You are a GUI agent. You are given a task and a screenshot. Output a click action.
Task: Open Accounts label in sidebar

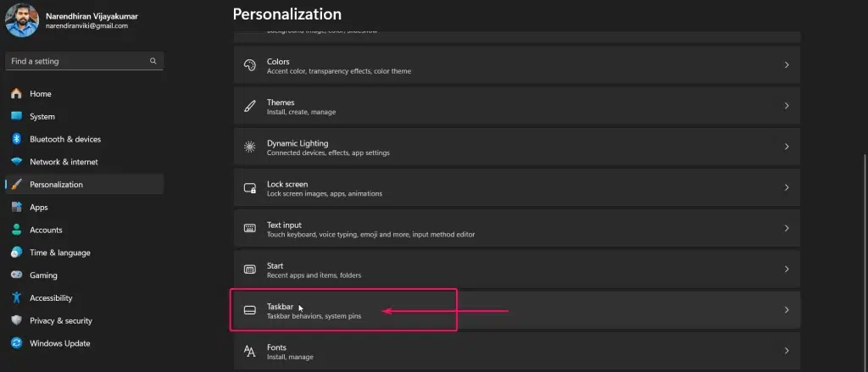point(46,230)
